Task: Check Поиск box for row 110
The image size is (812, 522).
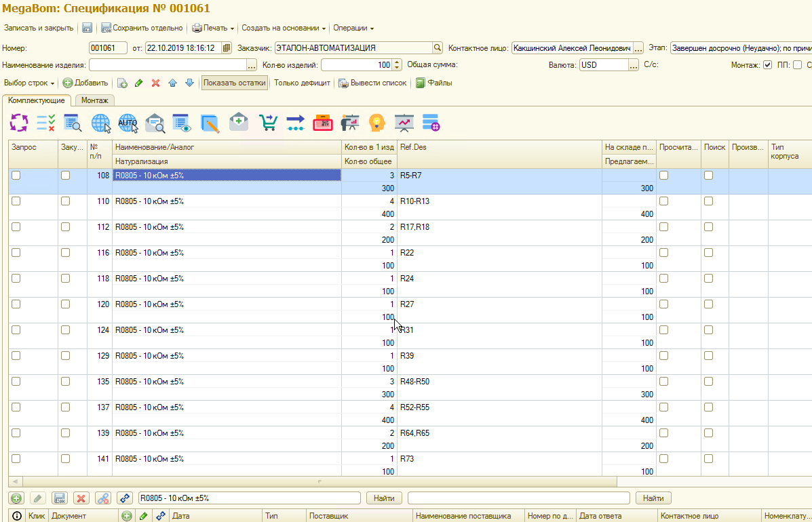Action: pos(708,201)
